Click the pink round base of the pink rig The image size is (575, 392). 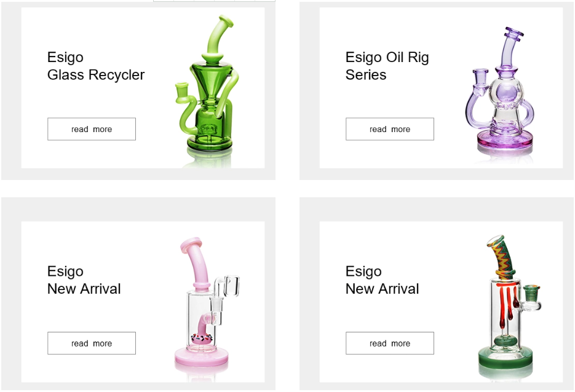[x=201, y=356]
